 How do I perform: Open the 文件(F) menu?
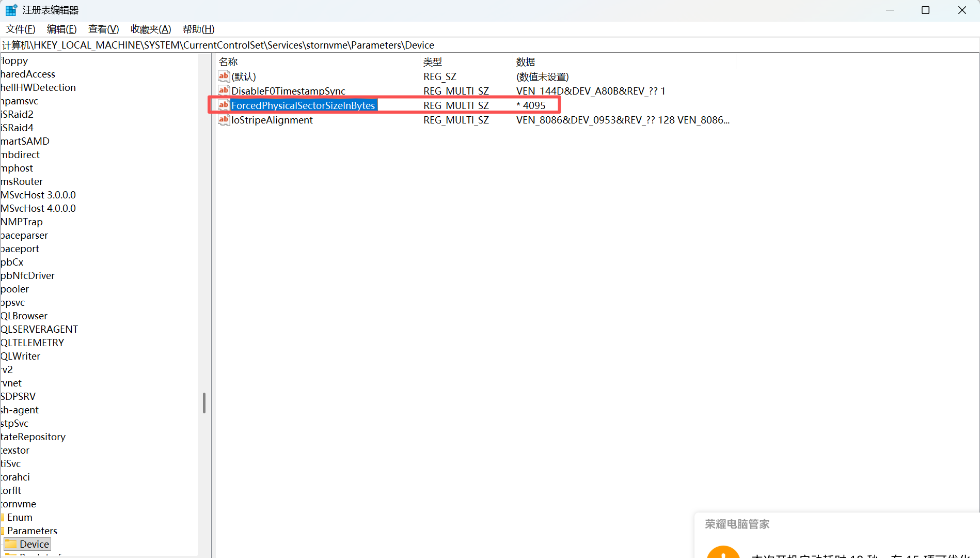[20, 29]
